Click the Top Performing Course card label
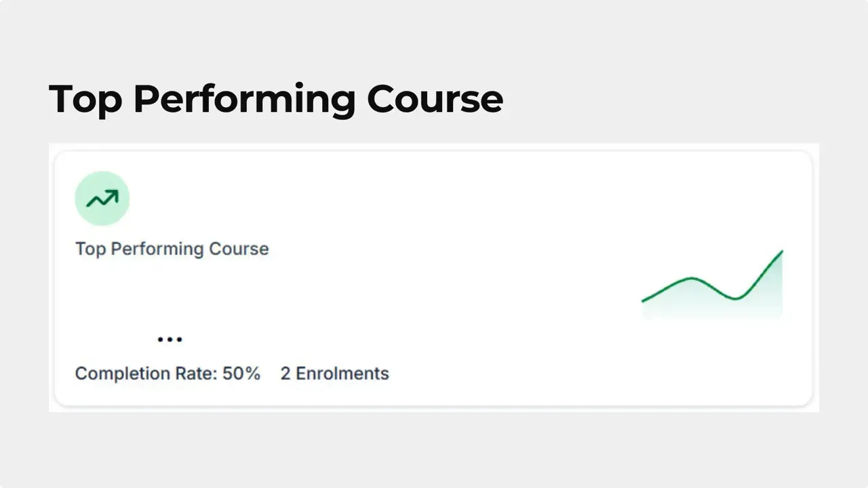The height and width of the screenshot is (488, 868). (172, 249)
